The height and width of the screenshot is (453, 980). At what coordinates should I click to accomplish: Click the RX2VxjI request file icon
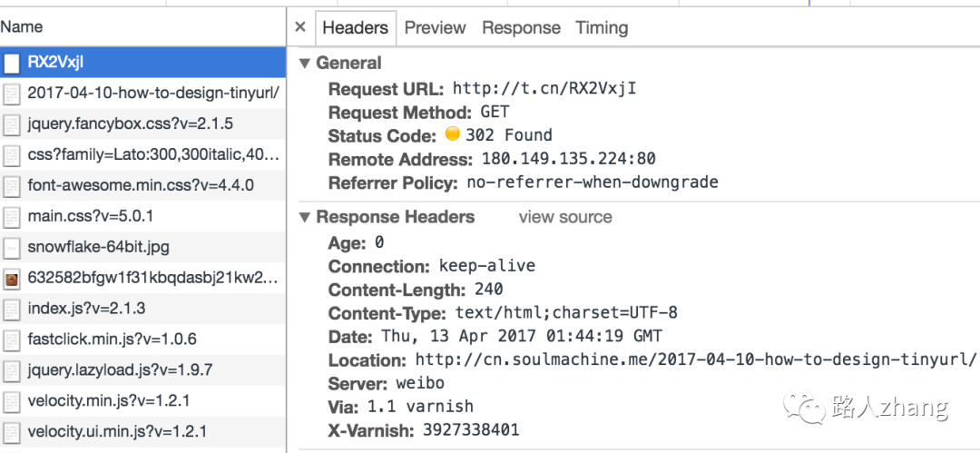(12, 63)
